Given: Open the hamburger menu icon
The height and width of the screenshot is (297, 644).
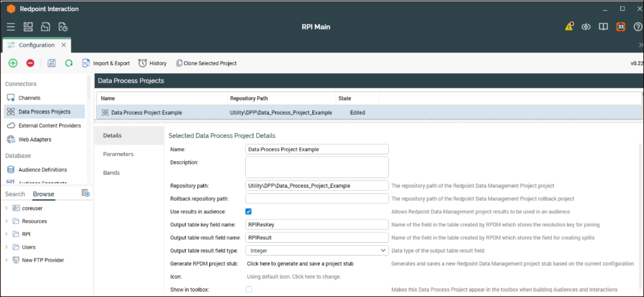Looking at the screenshot, I should coord(11,27).
